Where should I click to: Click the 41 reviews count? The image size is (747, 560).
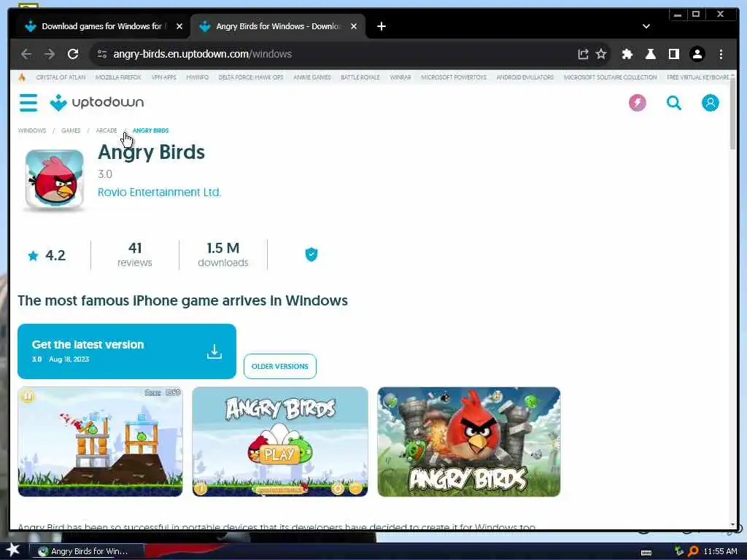tap(135, 254)
